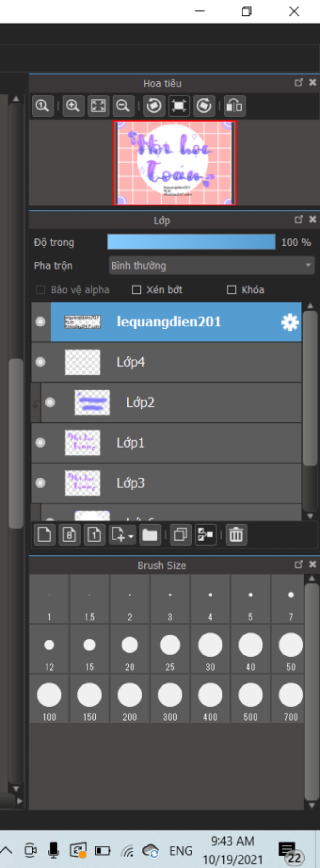The width and height of the screenshot is (320, 868).
Task: Open the add special layer dropdown
Action: click(x=122, y=535)
